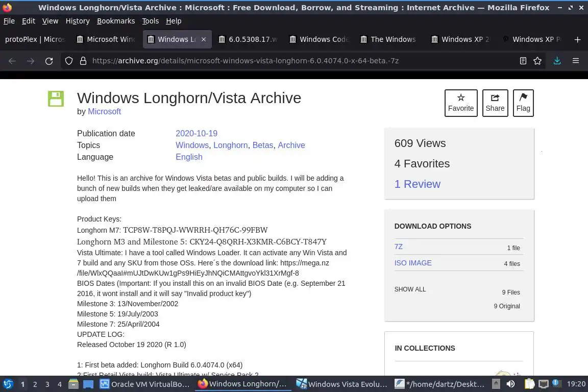Click the 4 Favorites text

(422, 163)
